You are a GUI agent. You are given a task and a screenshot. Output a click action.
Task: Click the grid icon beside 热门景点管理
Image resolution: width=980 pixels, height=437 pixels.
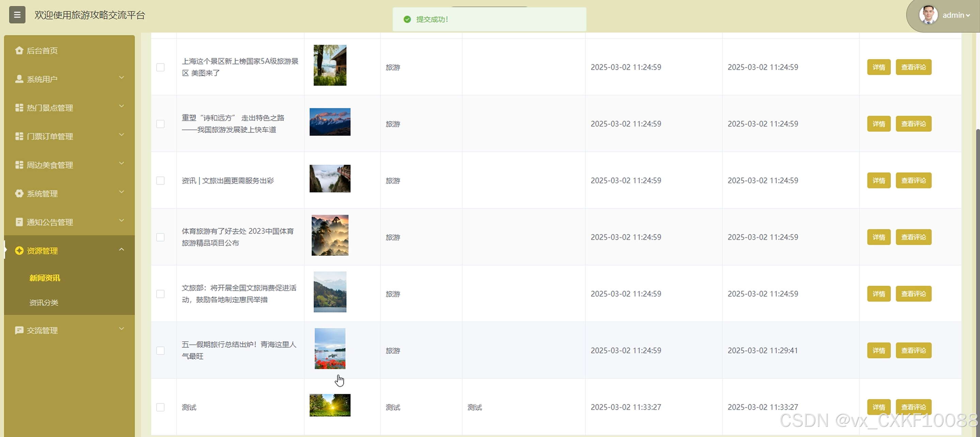coord(19,107)
